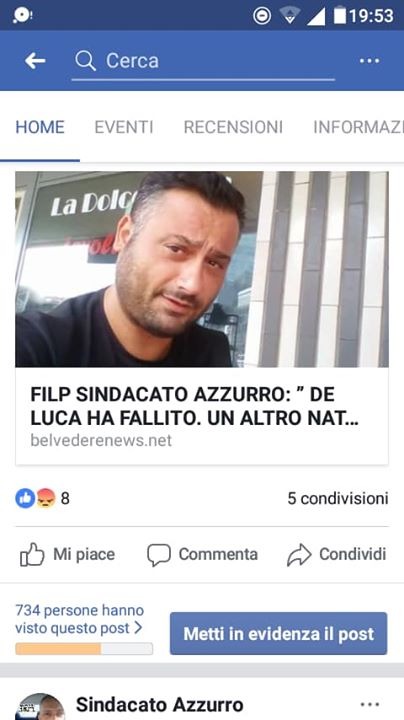The image size is (404, 720).
Task: Click the orange post reach progress bar
Action: [84, 648]
